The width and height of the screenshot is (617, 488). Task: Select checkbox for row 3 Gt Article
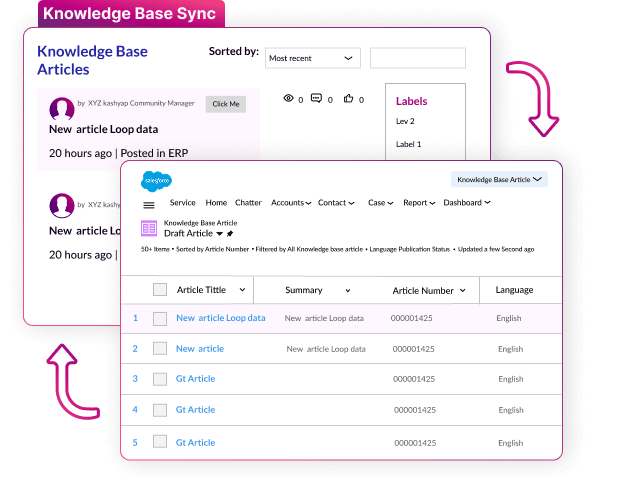160,379
